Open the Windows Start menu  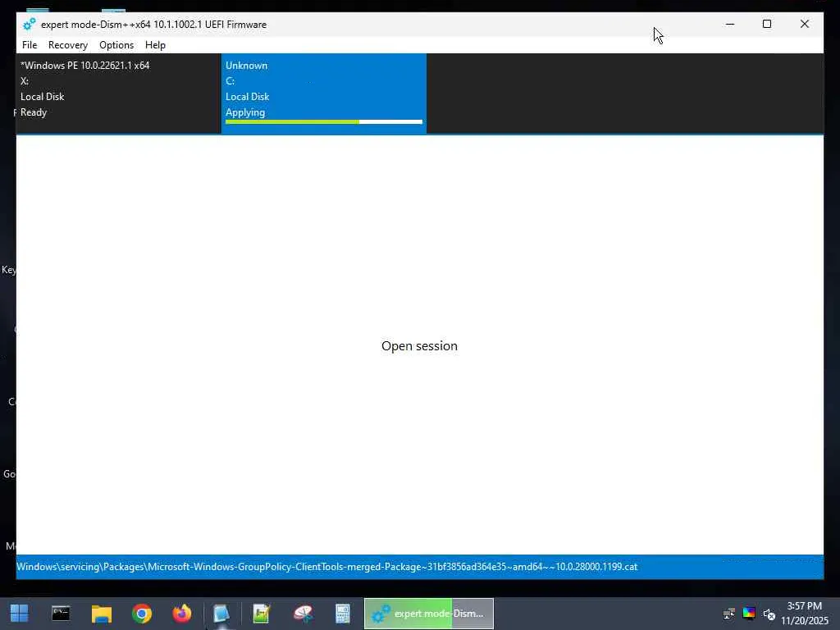click(x=20, y=614)
